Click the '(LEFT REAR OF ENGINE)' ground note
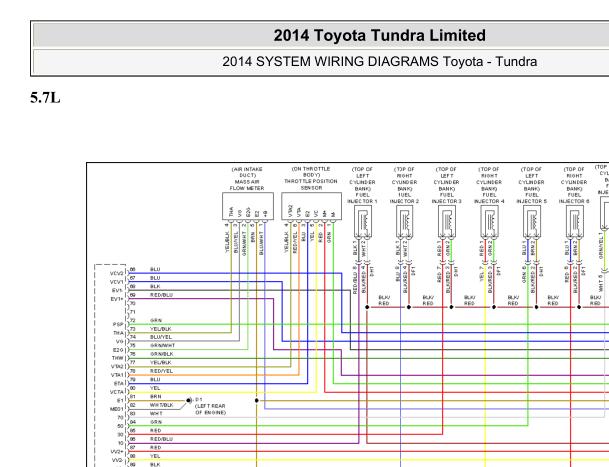The width and height of the screenshot is (609, 467). click(x=210, y=409)
